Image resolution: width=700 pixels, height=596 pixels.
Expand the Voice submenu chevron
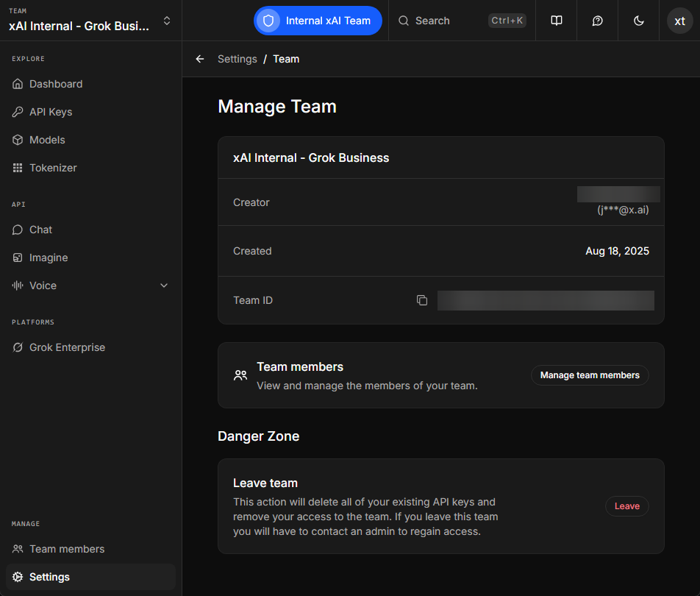tap(164, 285)
